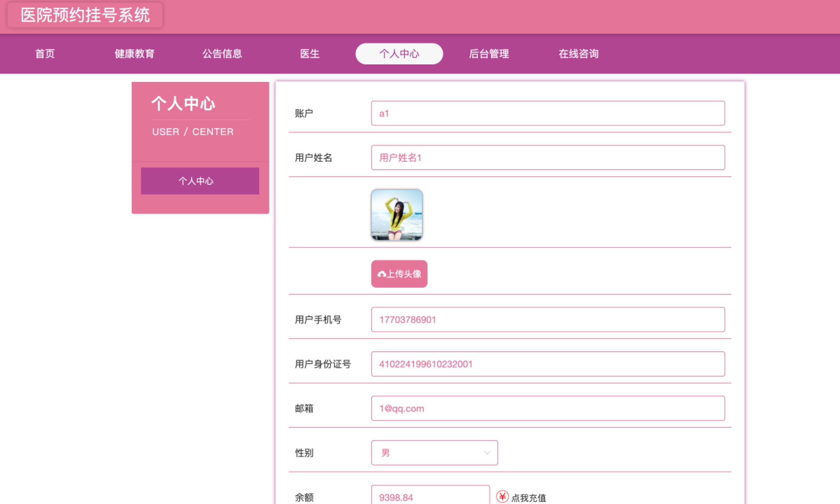Select the 个人中心 sidebar button
The width and height of the screenshot is (840, 504).
(200, 181)
